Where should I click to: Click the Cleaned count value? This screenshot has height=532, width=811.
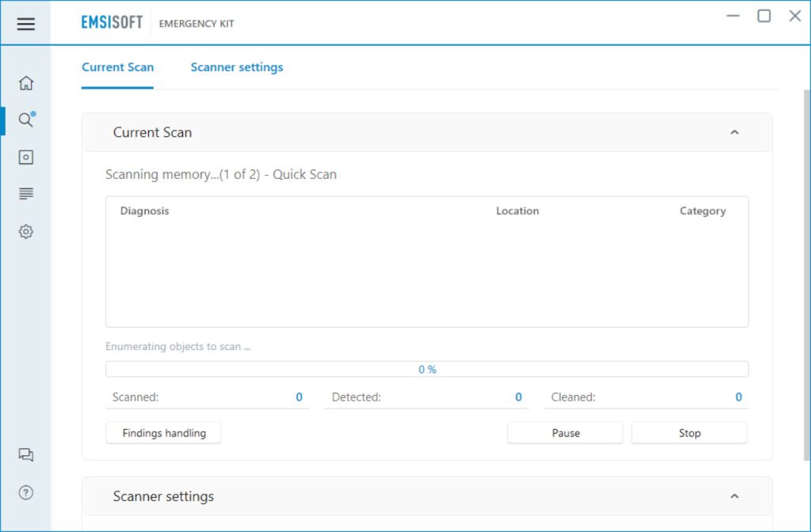point(739,397)
